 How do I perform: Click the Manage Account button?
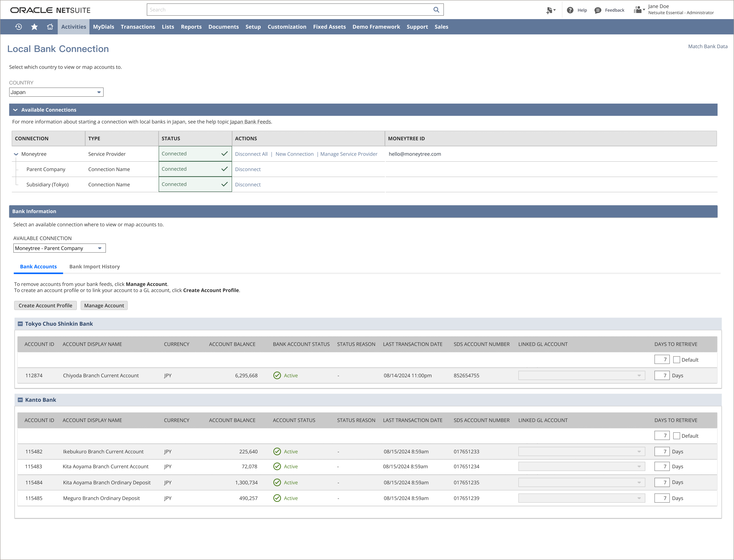pyautogui.click(x=104, y=305)
